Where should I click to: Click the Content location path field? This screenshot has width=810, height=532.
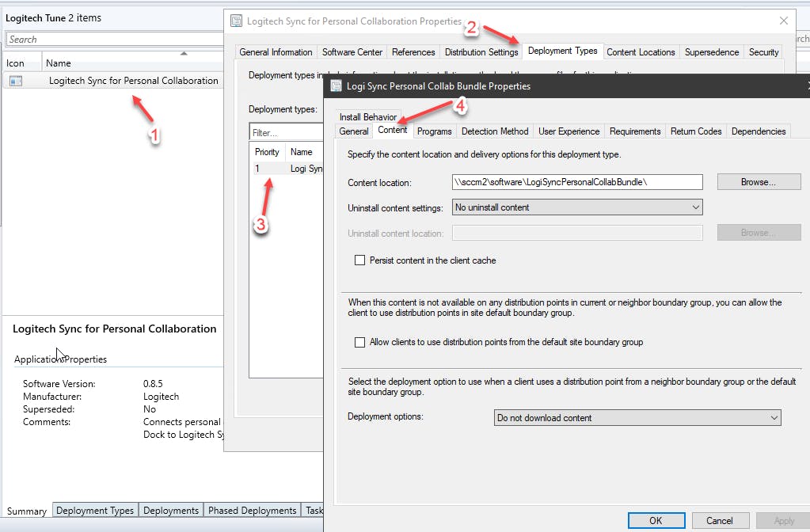click(577, 182)
